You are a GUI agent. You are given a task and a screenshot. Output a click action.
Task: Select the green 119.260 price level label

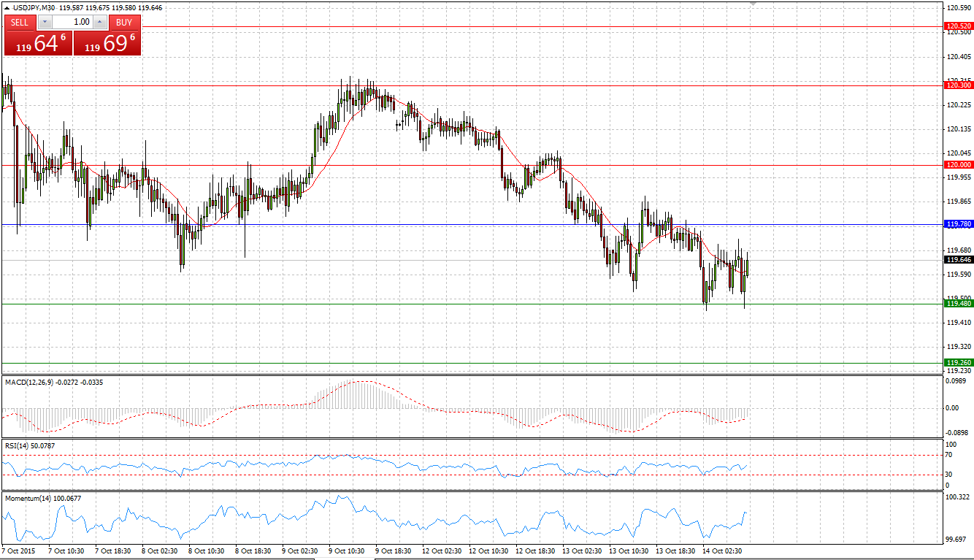[x=958, y=362]
